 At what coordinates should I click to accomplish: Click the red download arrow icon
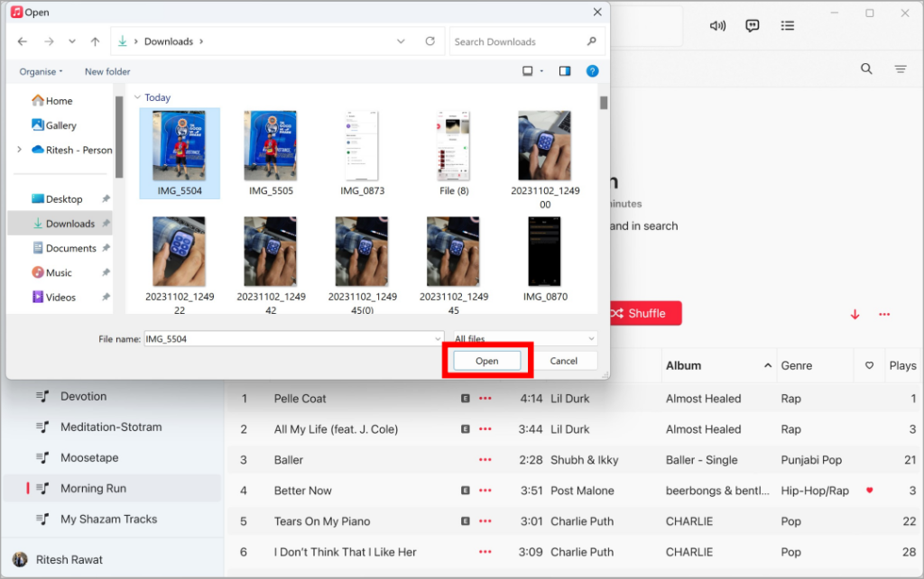855,314
